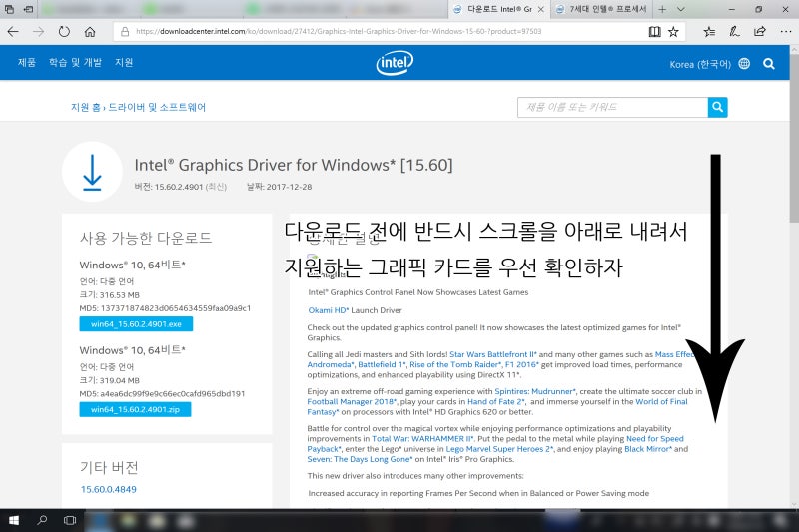Click the browser forward arrow

[x=39, y=32]
